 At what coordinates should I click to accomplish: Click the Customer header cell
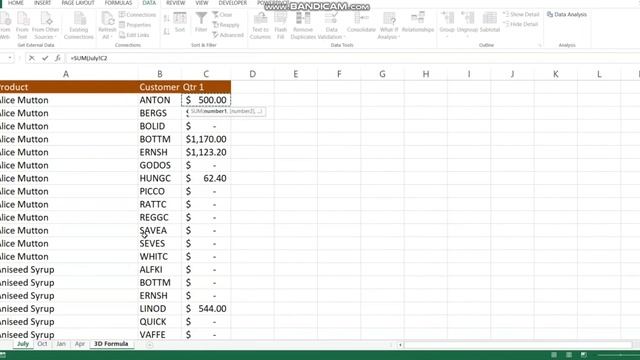click(x=160, y=87)
